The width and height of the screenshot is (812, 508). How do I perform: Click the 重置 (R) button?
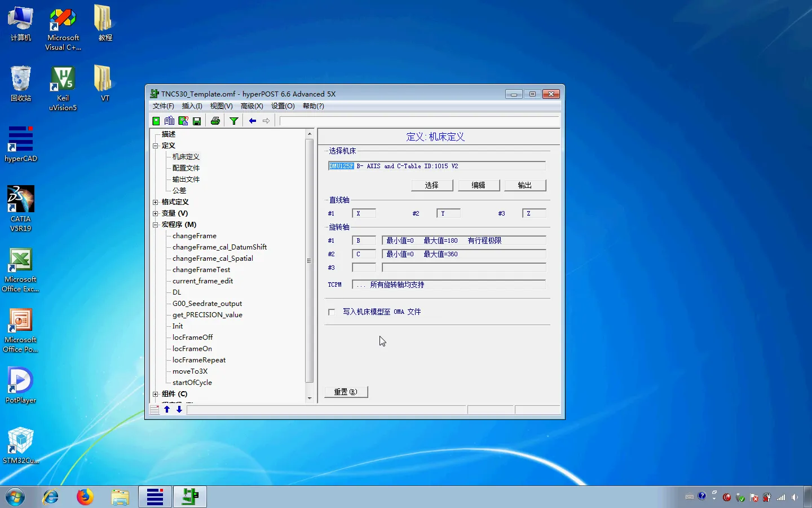click(x=346, y=392)
